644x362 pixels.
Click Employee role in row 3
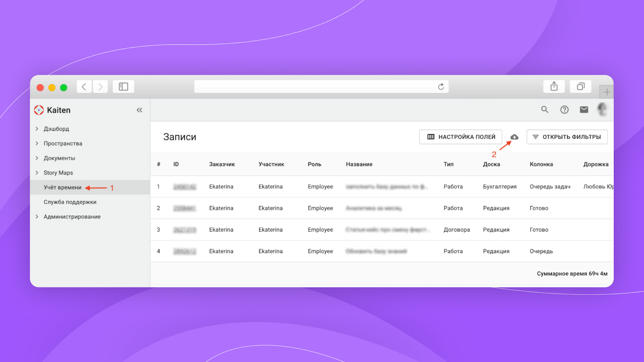320,230
